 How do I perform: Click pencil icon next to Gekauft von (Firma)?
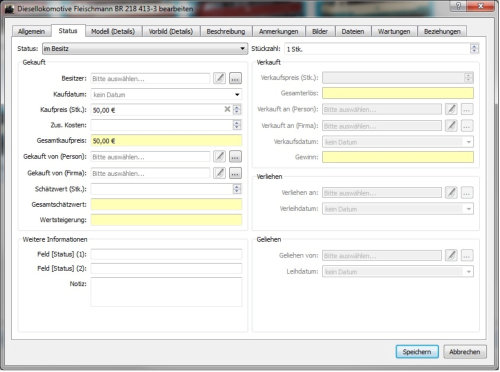pos(219,173)
